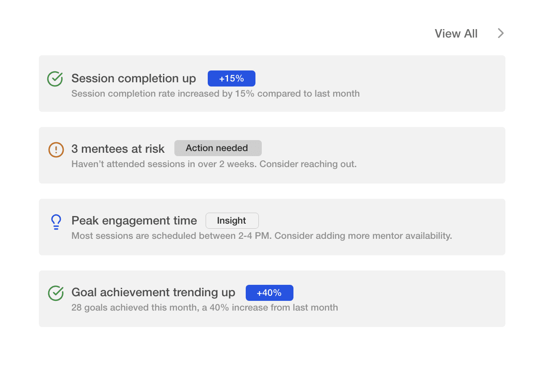Click the 28 goals achieved description
The height and width of the screenshot is (392, 551).
tap(204, 308)
